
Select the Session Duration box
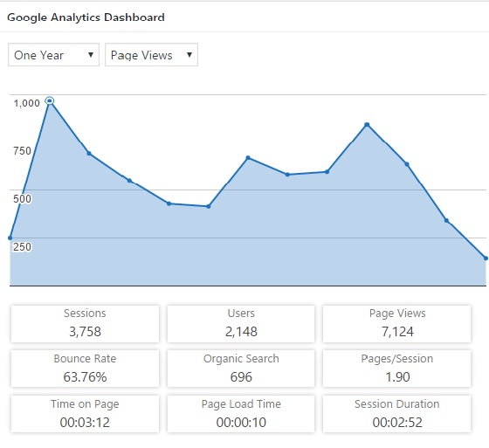click(x=397, y=414)
